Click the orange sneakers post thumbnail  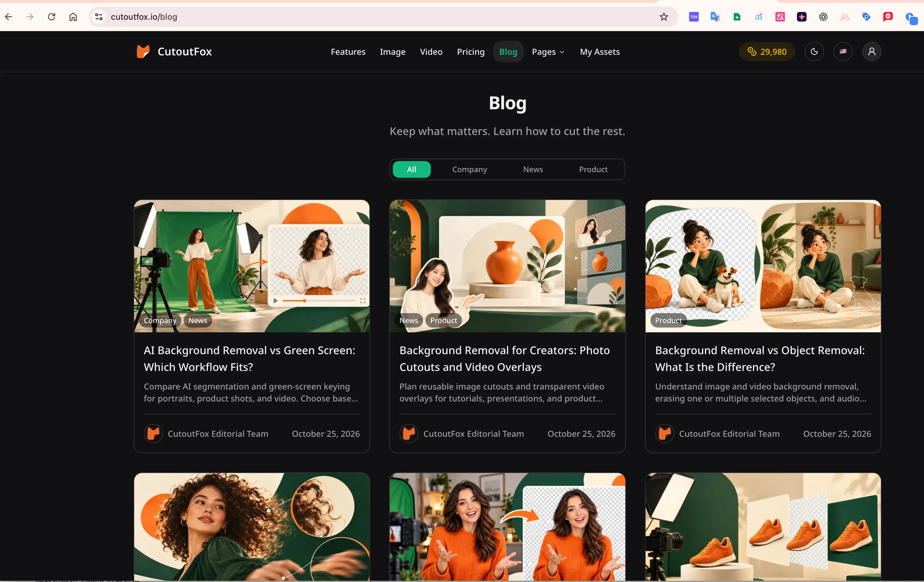[x=763, y=527]
